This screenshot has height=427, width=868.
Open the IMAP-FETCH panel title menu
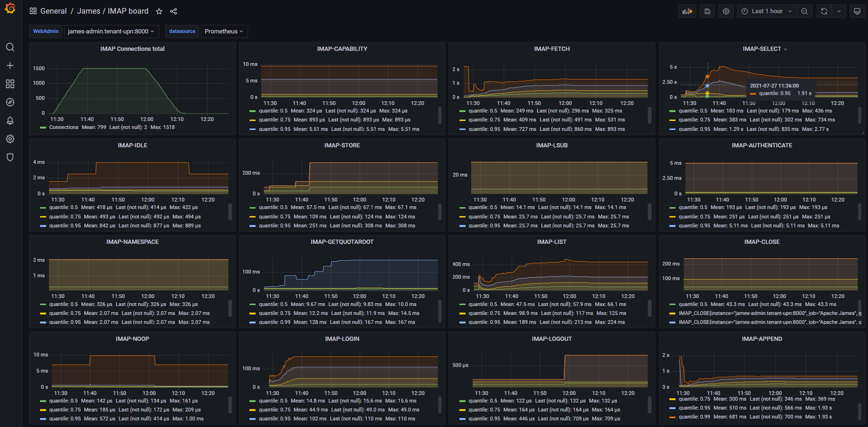(x=552, y=49)
